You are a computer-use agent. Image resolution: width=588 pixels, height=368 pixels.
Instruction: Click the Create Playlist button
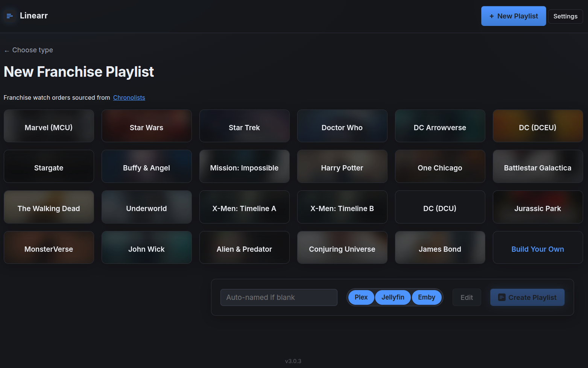click(x=527, y=297)
